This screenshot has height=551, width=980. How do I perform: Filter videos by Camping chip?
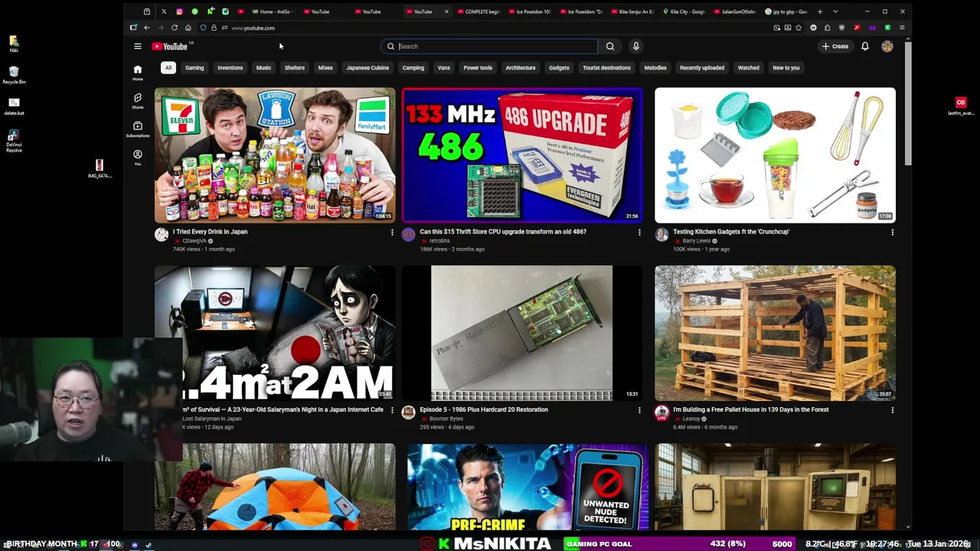click(413, 67)
